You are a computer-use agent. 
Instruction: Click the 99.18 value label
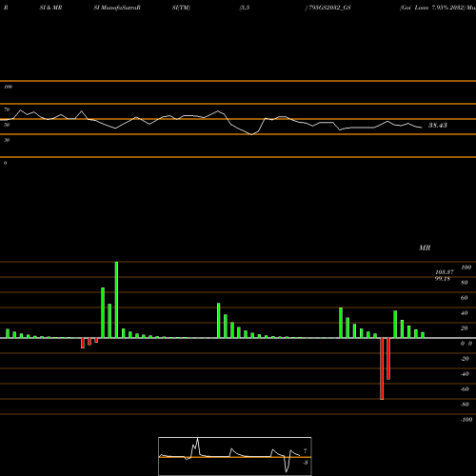[443, 279]
